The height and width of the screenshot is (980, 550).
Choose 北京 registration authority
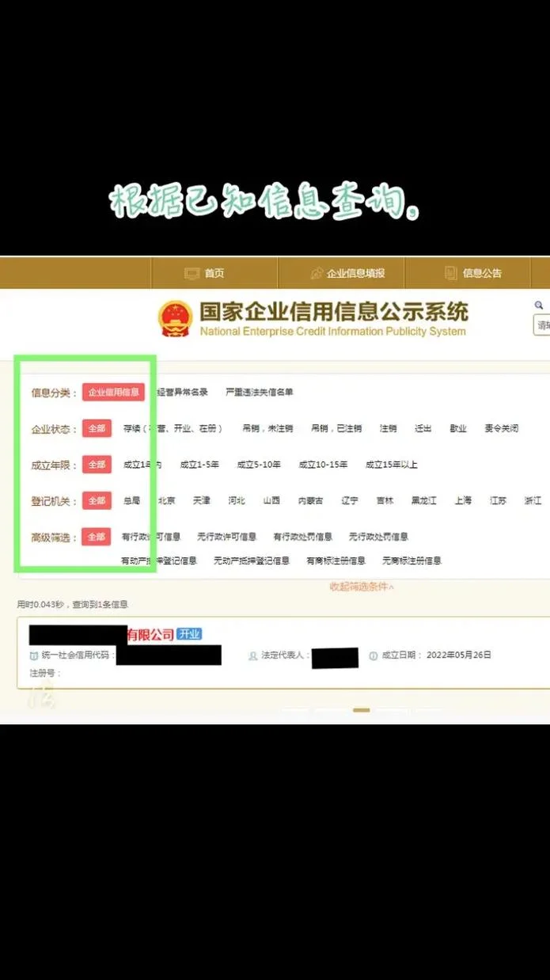[x=166, y=501]
